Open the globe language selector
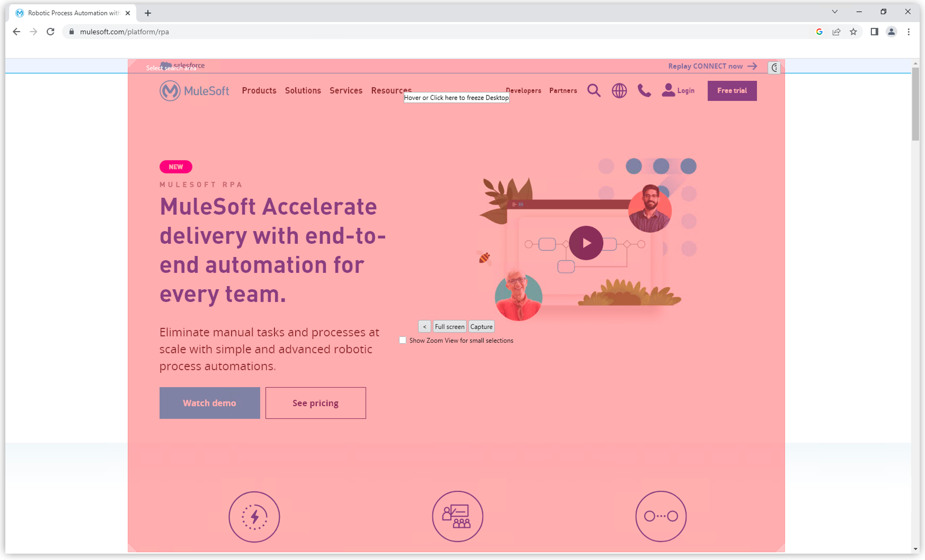 click(619, 91)
